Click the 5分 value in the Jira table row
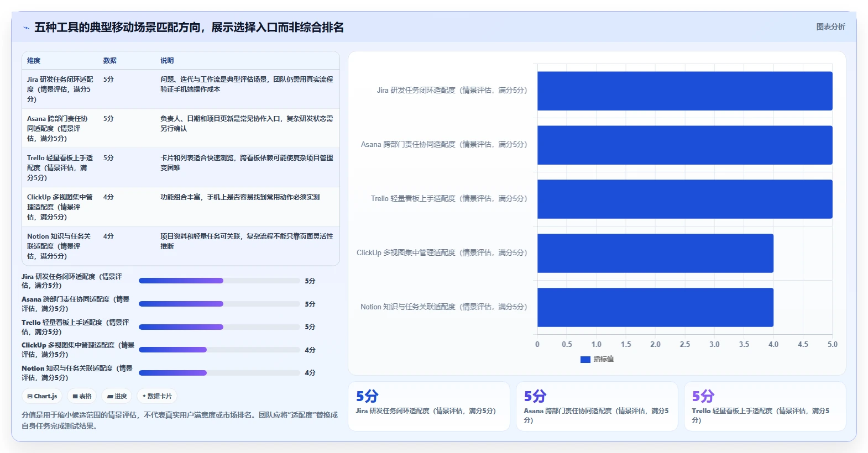868x453 pixels. [108, 80]
